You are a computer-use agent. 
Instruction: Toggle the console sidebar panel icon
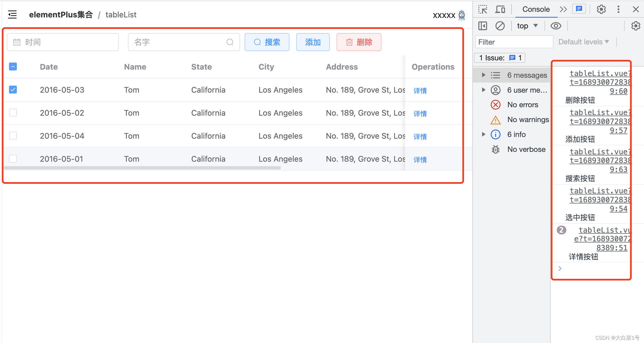483,26
